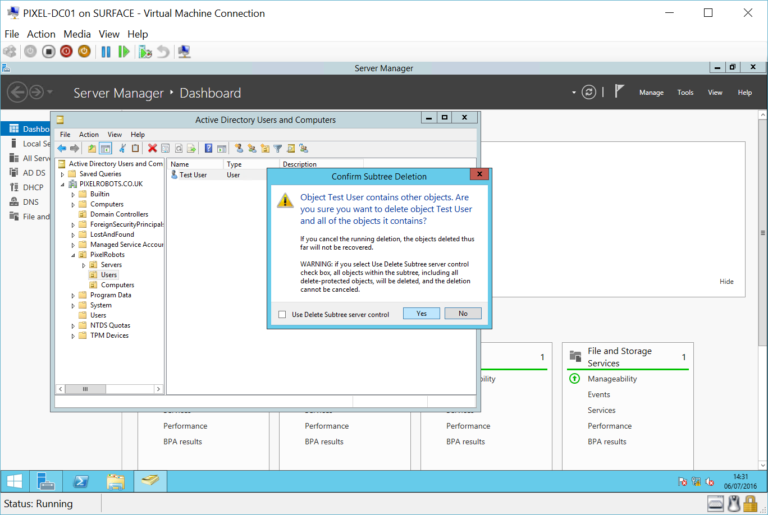Click the Windows Start button in the VM taskbar
The height and width of the screenshot is (515, 768).
tap(15, 482)
